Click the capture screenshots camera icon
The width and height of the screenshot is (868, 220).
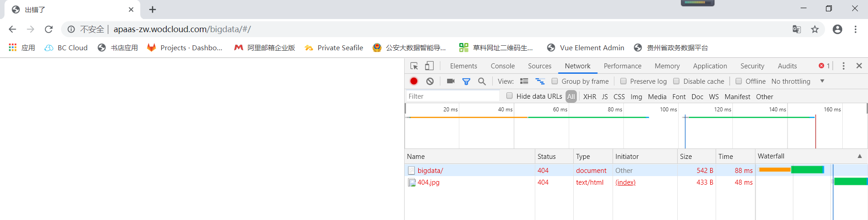pos(450,81)
